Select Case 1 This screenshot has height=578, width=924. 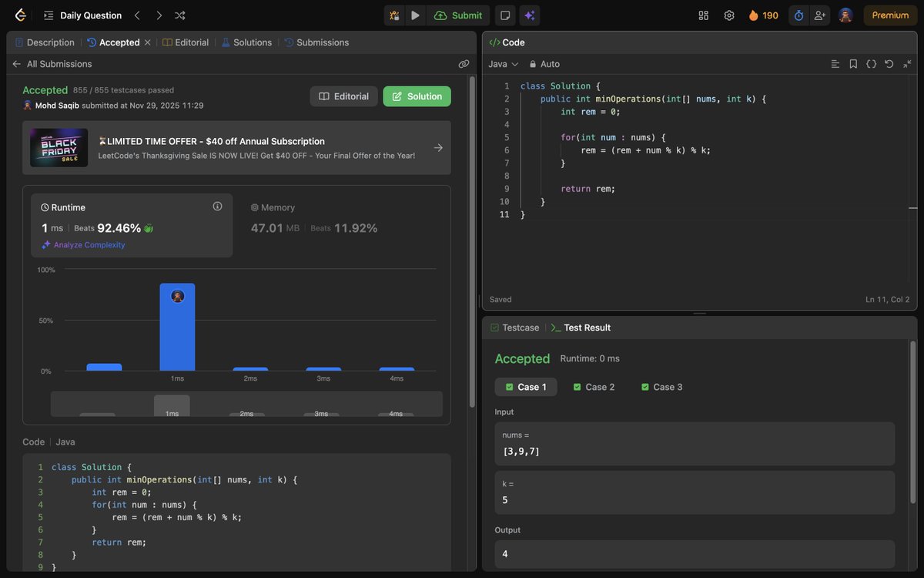point(526,387)
